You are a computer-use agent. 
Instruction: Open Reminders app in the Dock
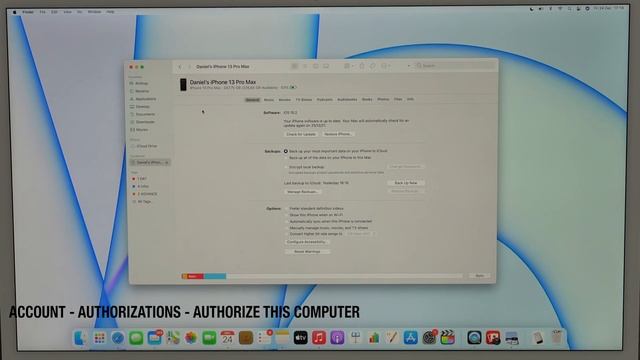point(264,338)
